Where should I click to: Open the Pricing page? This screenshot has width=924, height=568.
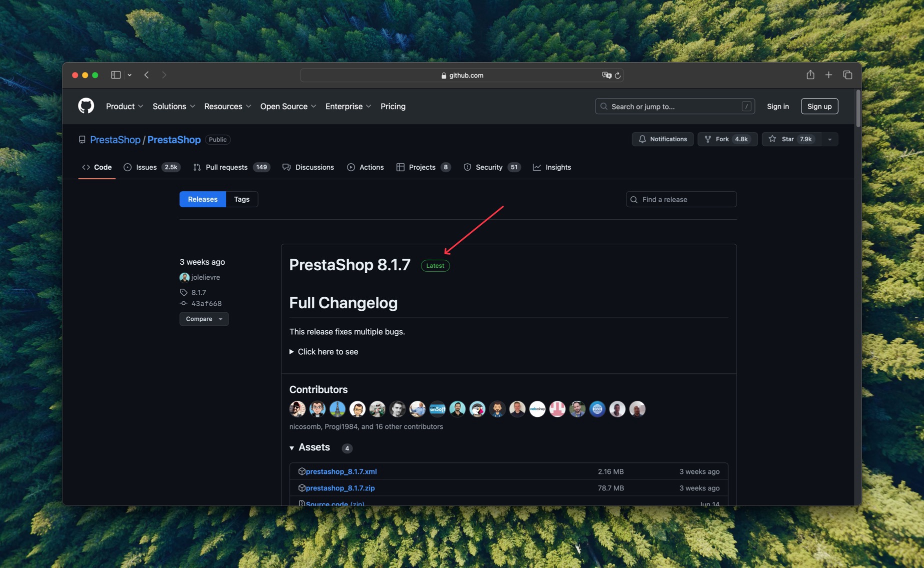tap(393, 106)
